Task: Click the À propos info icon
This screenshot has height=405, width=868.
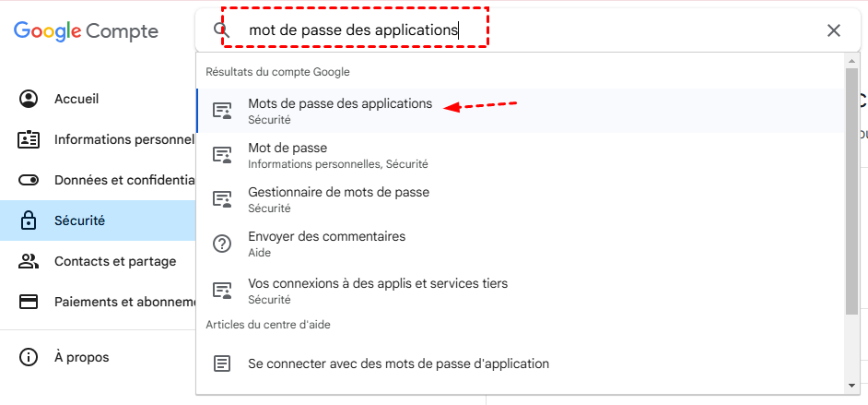Action: pos(29,357)
